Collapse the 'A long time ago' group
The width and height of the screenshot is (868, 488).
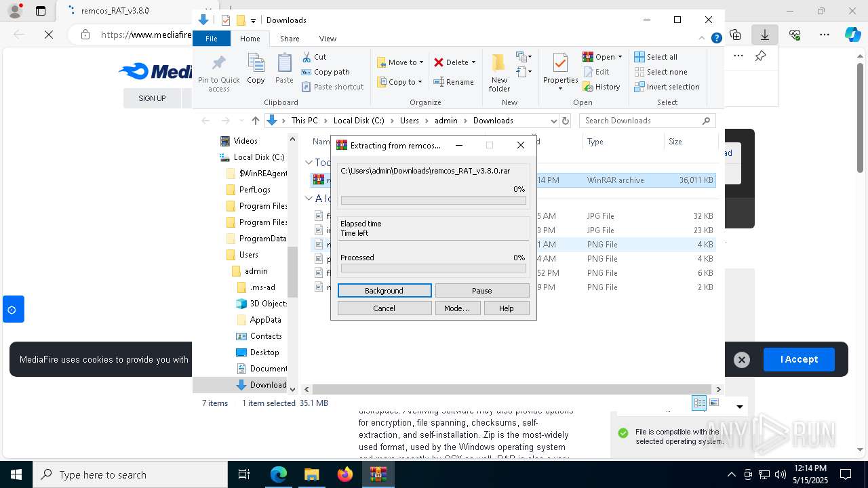coord(309,199)
